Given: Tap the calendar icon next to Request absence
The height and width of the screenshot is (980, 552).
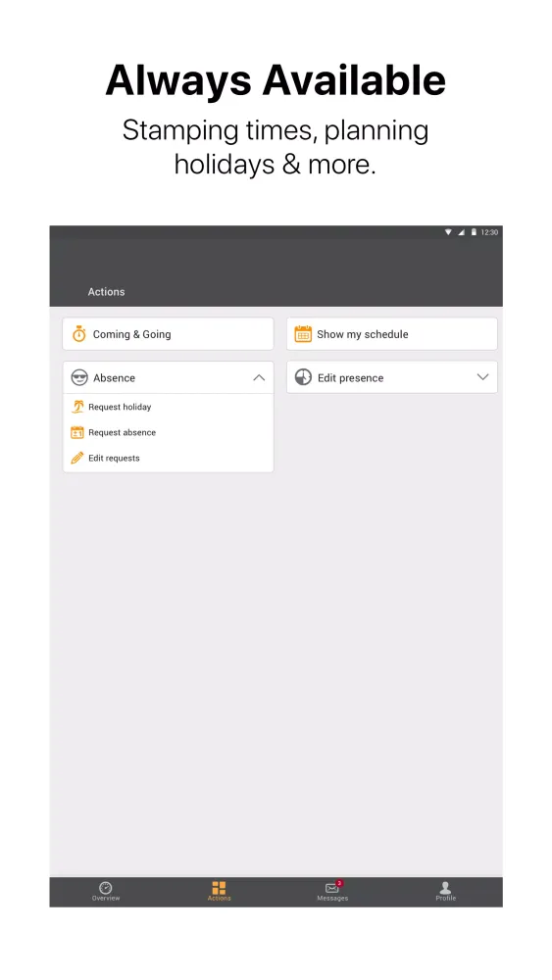Looking at the screenshot, I should coord(77,432).
